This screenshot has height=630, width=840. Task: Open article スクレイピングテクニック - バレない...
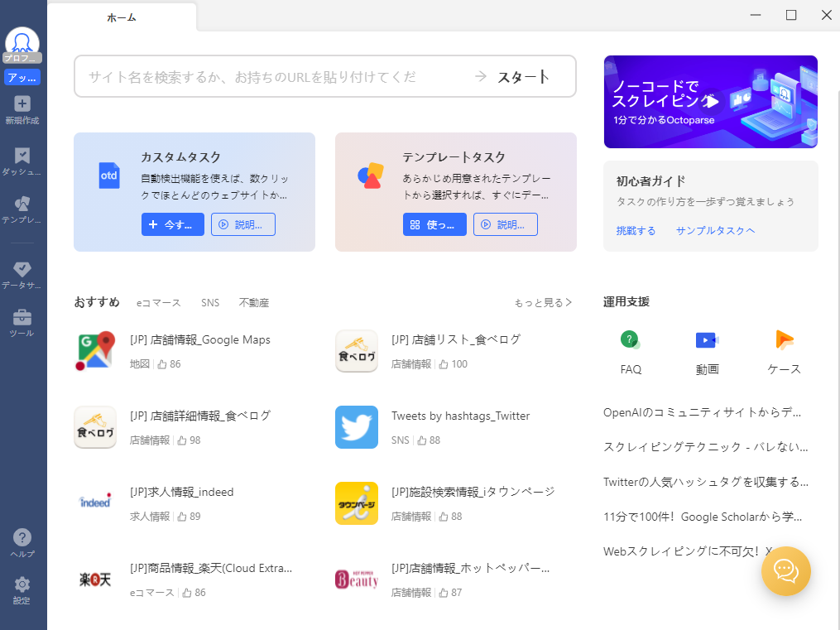coord(706,447)
